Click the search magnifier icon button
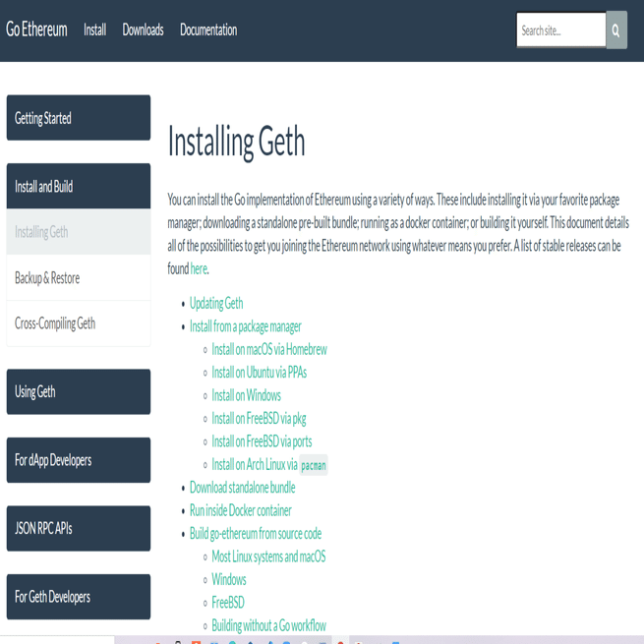 (x=616, y=29)
